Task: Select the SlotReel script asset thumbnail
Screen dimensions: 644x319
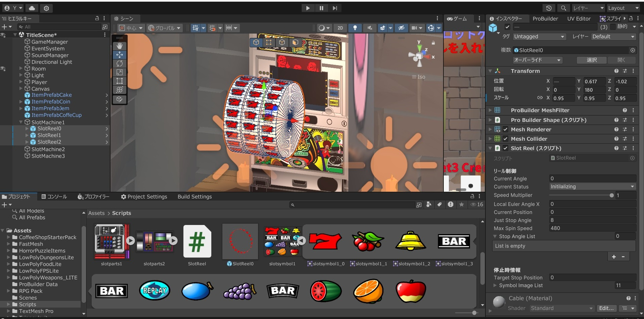Action: coord(197,241)
